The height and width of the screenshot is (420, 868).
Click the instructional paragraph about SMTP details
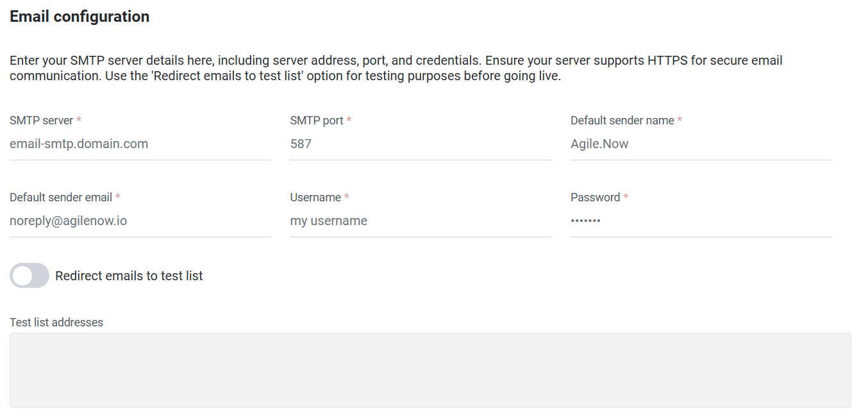point(396,67)
